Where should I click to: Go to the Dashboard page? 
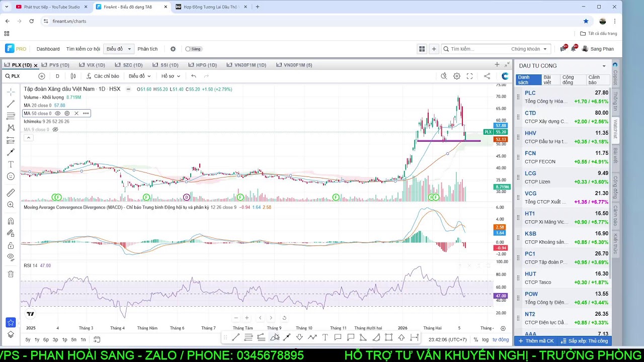tap(48, 49)
